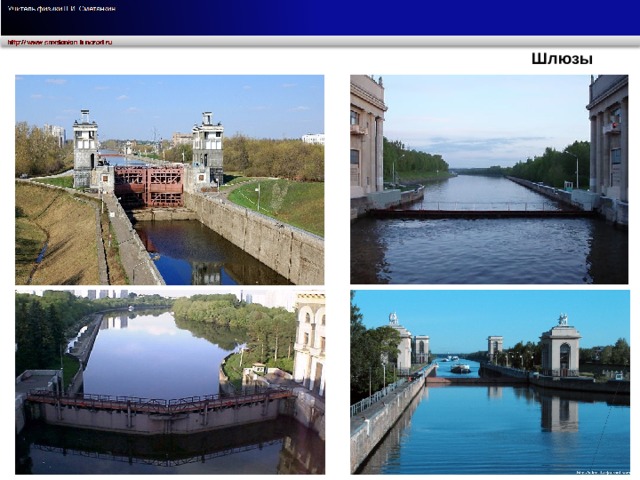Click the statue-topped right tower in the bottom-right photo
Screen dimensions: 640x480
(560, 345)
